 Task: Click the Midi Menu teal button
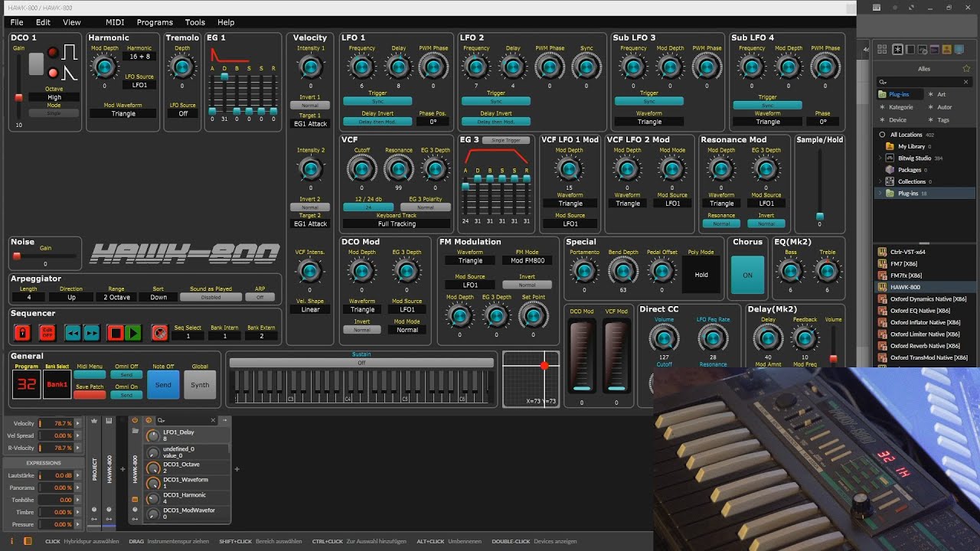pyautogui.click(x=90, y=374)
